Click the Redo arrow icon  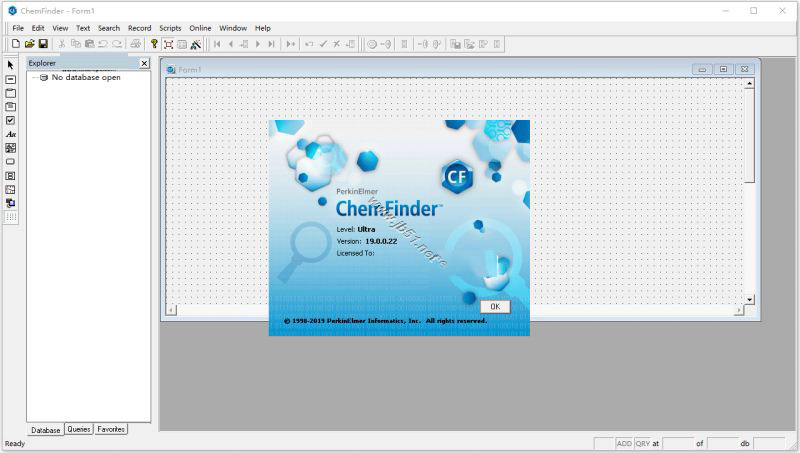[117, 44]
